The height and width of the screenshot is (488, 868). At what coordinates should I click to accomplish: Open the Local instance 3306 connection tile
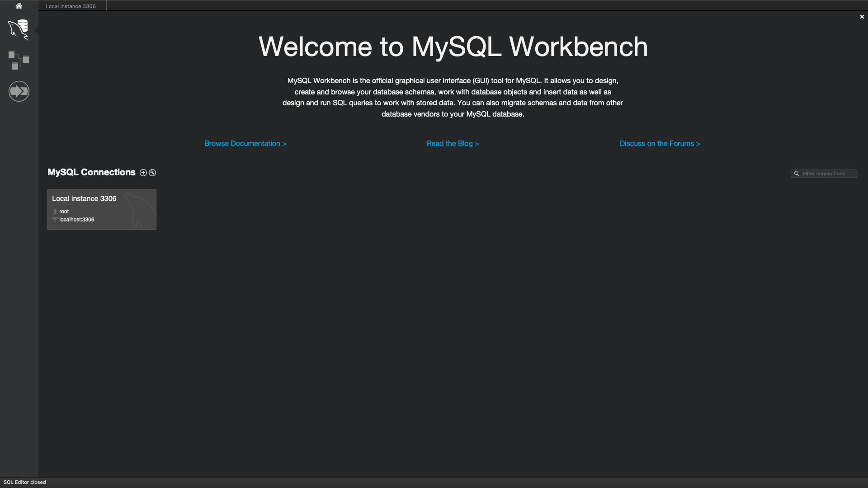point(102,209)
